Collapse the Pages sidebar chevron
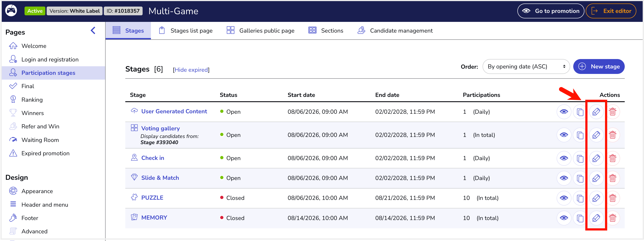Image resolution: width=644 pixels, height=241 pixels. 93,31
